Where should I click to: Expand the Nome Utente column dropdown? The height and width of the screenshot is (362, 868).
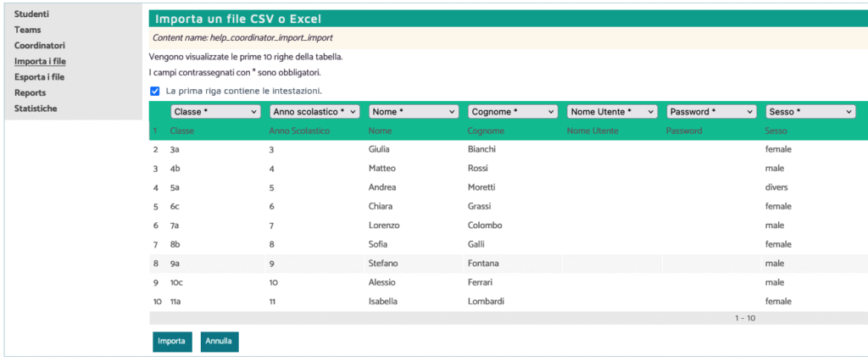[x=612, y=111]
